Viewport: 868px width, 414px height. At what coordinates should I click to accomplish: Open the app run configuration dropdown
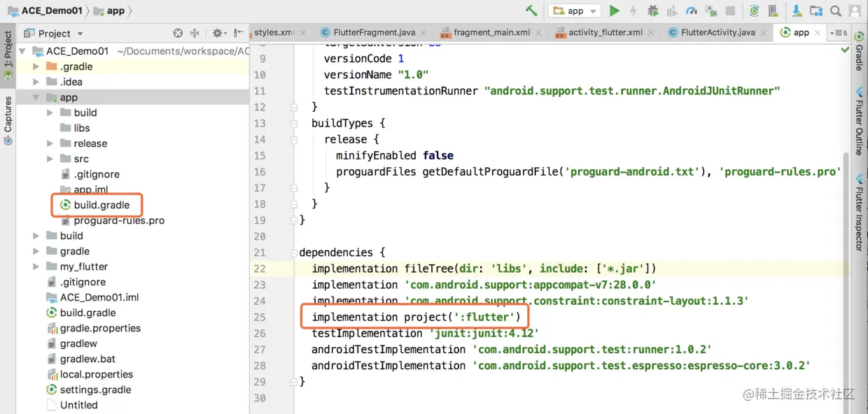tap(575, 10)
